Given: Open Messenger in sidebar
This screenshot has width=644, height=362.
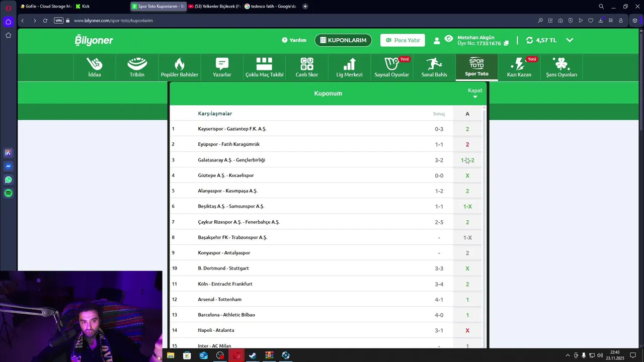Looking at the screenshot, I should pyautogui.click(x=8, y=166).
